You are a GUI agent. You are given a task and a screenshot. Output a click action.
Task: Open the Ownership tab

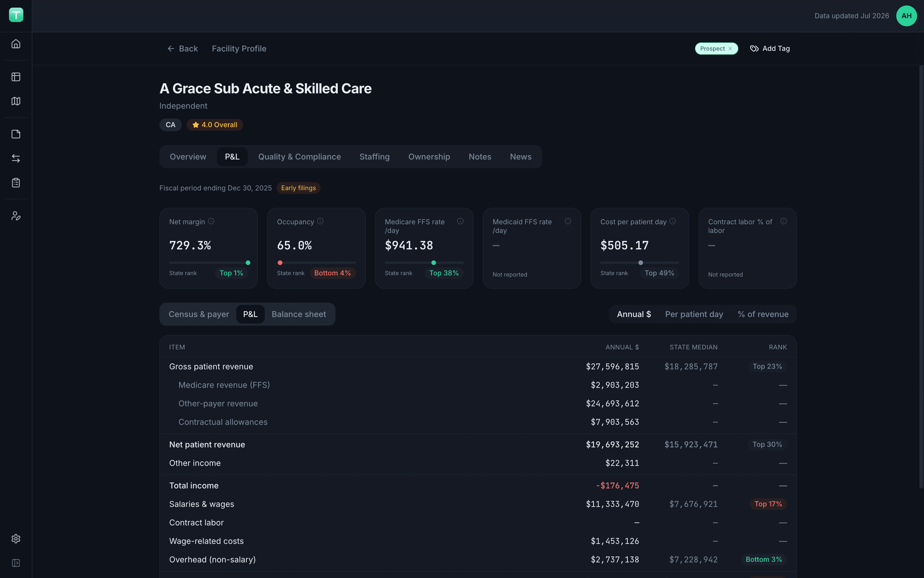[429, 157]
